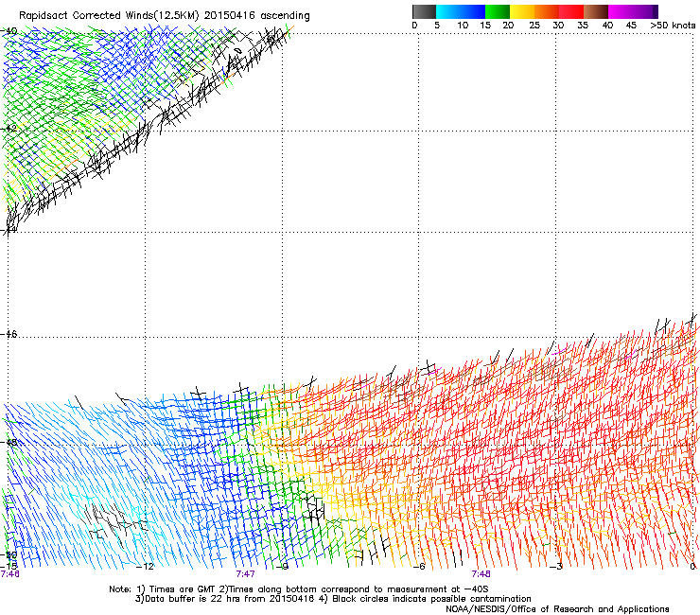Viewport: 700px width, 615px height.
Task: Click the '-6' longitude axis label
Action: click(418, 567)
